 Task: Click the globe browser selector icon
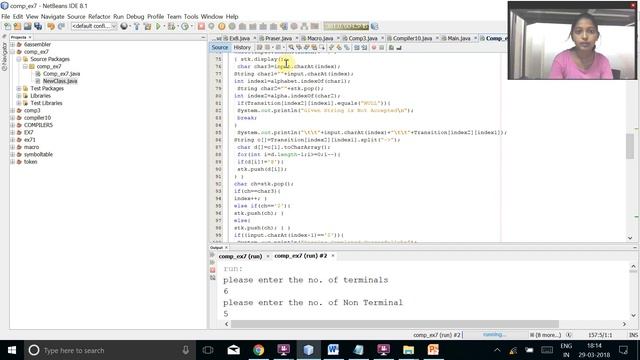[124, 27]
